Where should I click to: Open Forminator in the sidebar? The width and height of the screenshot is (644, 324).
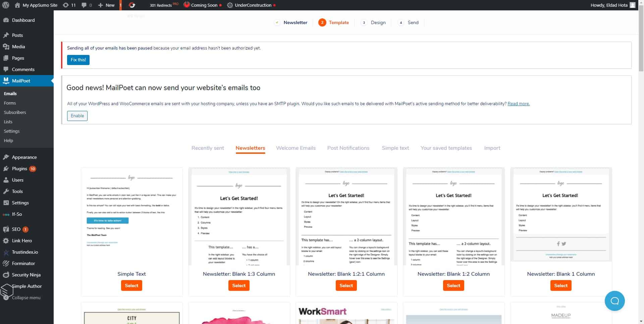pos(27,263)
